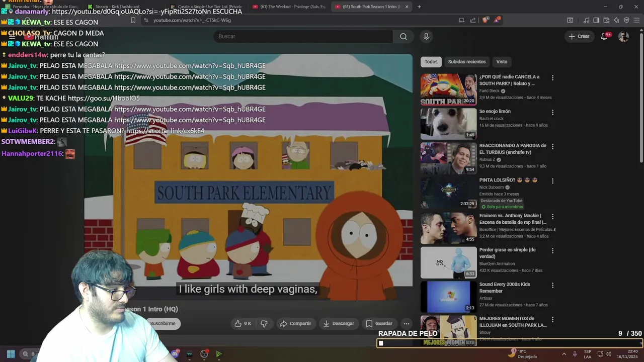
Task: Switch to Stream Kick Dashboard tab
Action: point(117,7)
